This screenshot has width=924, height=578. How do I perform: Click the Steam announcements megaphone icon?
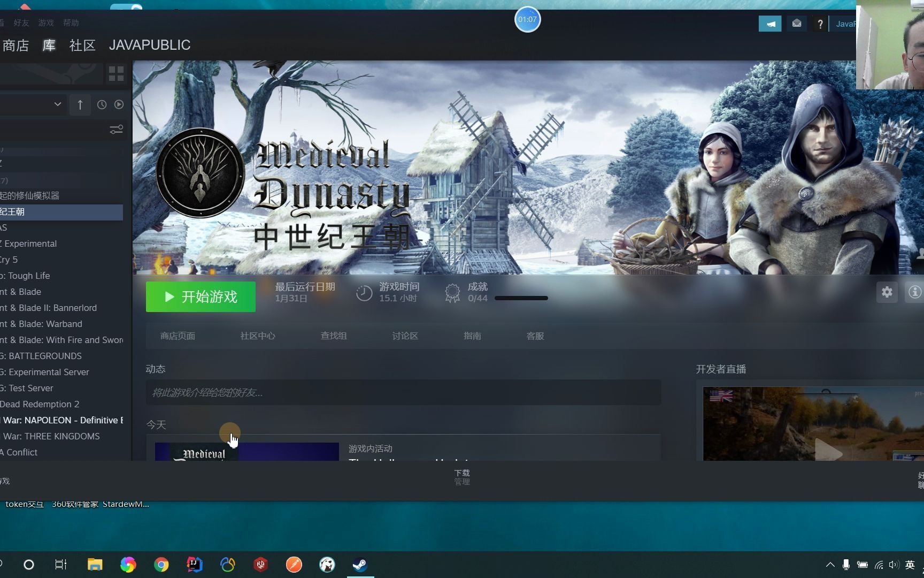tap(770, 24)
